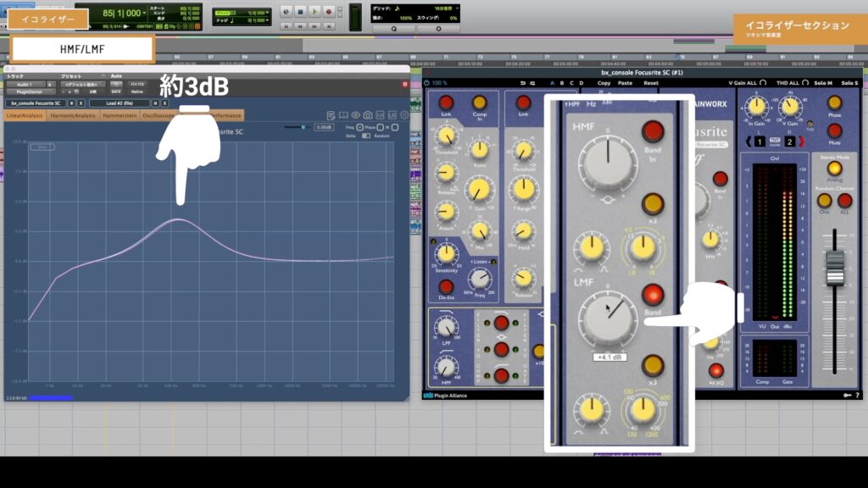868x488 pixels.
Task: Switch to the LinearAnalysis tab
Action: tap(25, 115)
